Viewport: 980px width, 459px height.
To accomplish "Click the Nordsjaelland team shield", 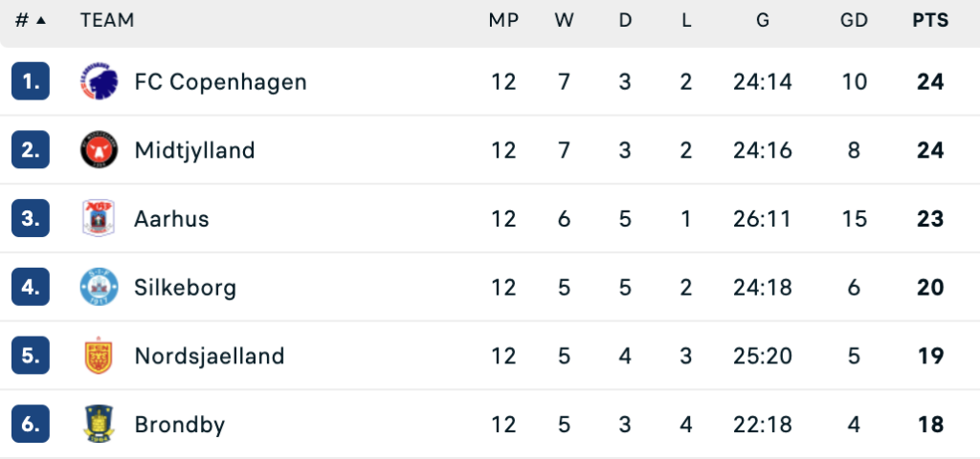I will 99,357.
